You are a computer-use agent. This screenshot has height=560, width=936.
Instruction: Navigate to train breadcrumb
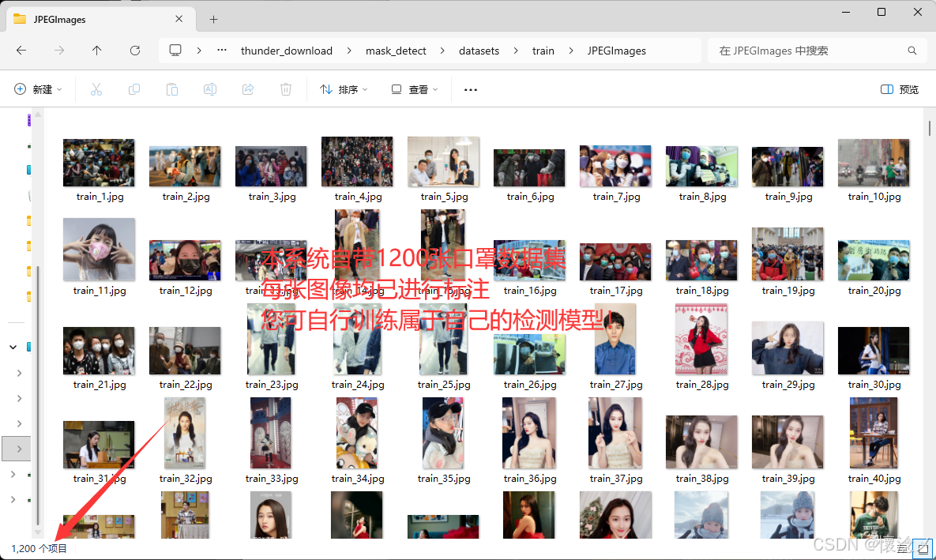(543, 51)
